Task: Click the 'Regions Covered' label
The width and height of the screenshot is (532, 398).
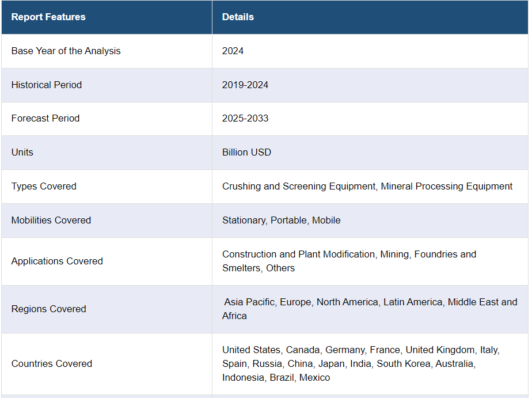Action: point(48,309)
